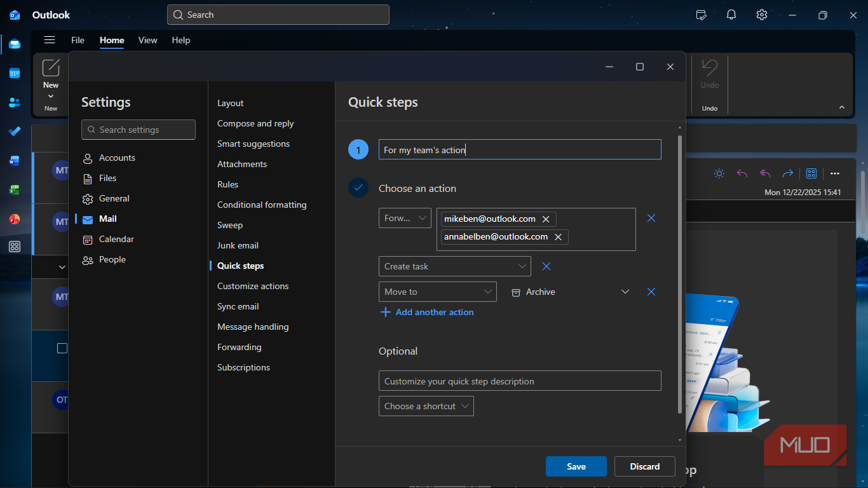
Task: Click the Search settings box
Action: [x=139, y=130]
